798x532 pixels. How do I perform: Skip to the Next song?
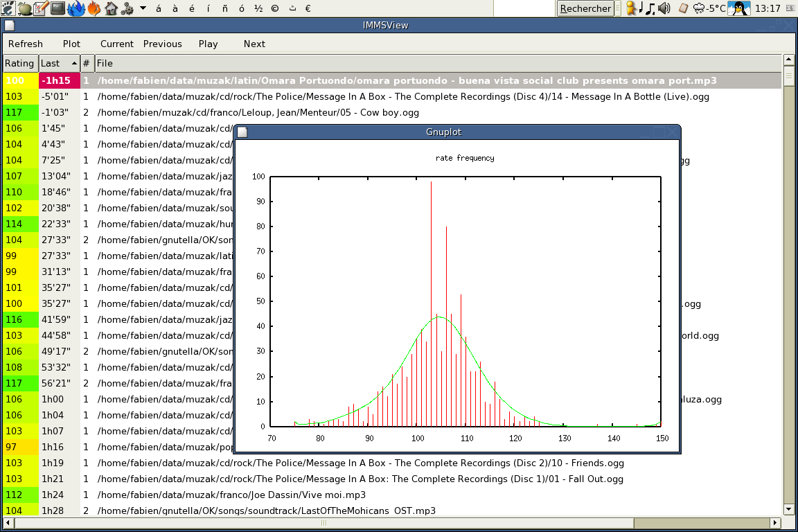(254, 44)
